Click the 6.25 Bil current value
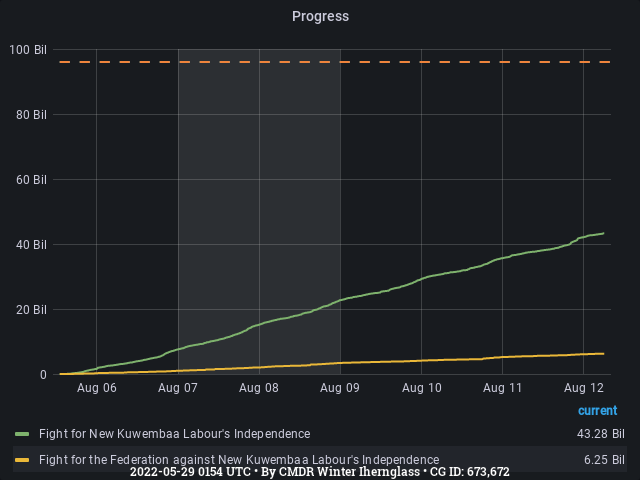 604,460
